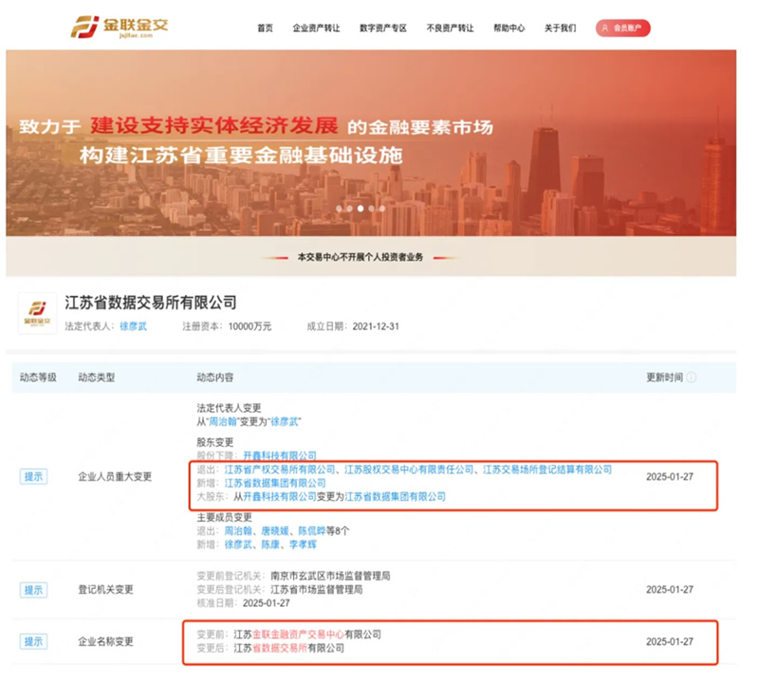The width and height of the screenshot is (759, 700).
Task: Open 不良资产转让 menu item
Action: tap(450, 28)
